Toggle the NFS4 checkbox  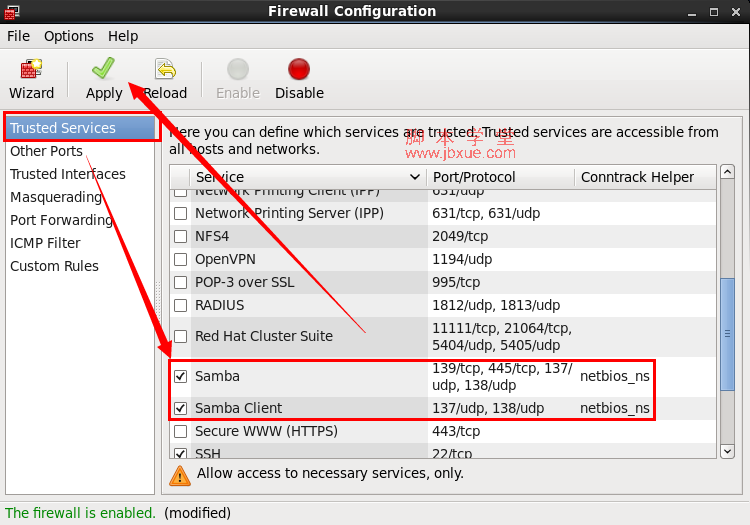(180, 236)
